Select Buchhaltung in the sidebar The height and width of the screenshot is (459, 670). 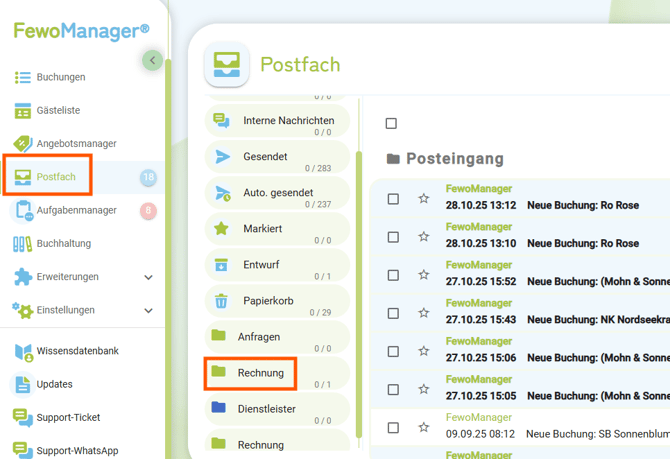coord(64,244)
